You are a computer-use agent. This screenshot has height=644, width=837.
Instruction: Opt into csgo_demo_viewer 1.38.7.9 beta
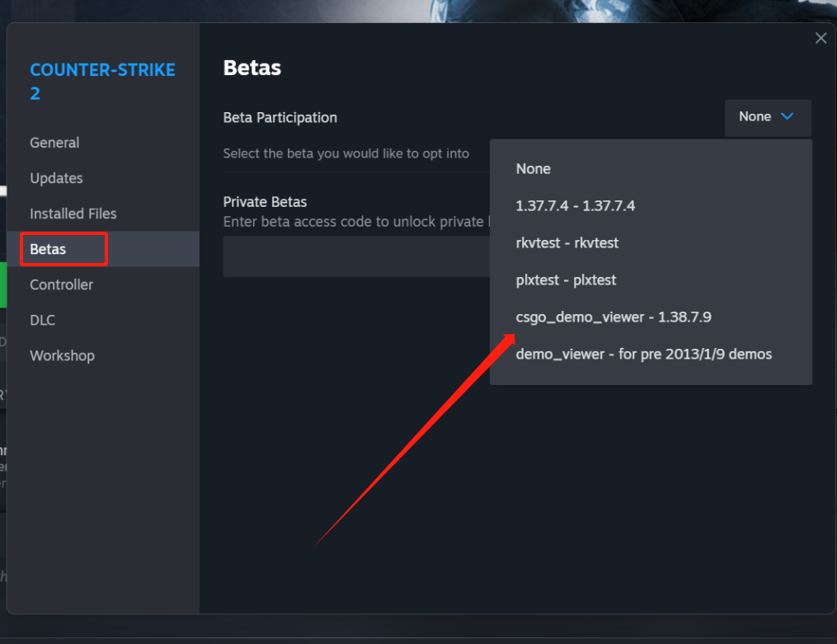pyautogui.click(x=613, y=317)
